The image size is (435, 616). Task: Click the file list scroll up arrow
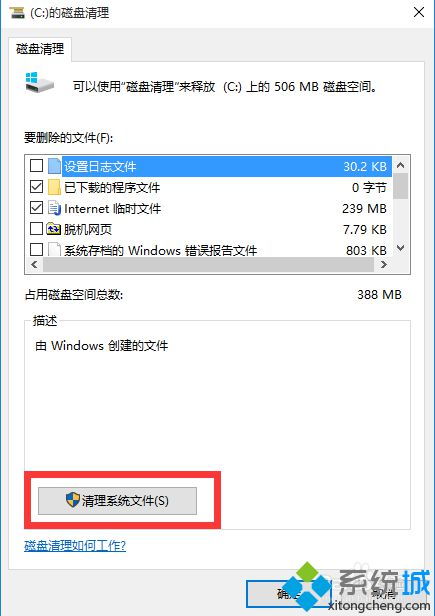click(x=400, y=165)
